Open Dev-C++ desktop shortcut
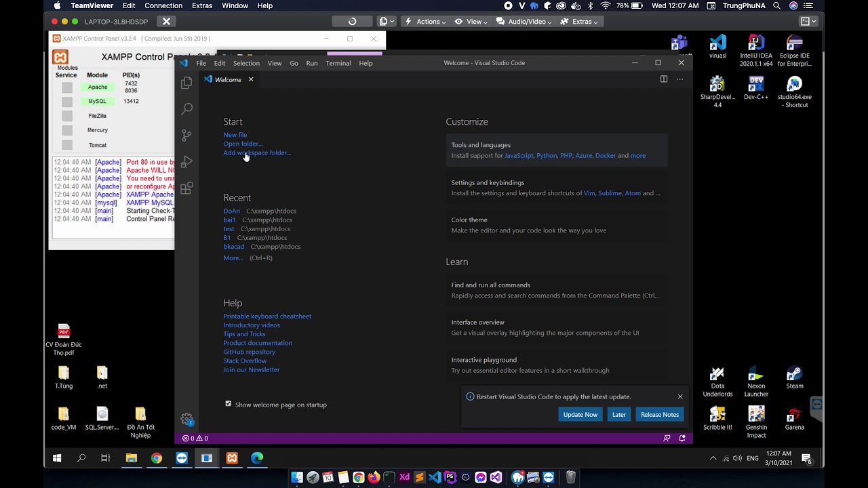This screenshot has height=488, width=868. point(756,89)
